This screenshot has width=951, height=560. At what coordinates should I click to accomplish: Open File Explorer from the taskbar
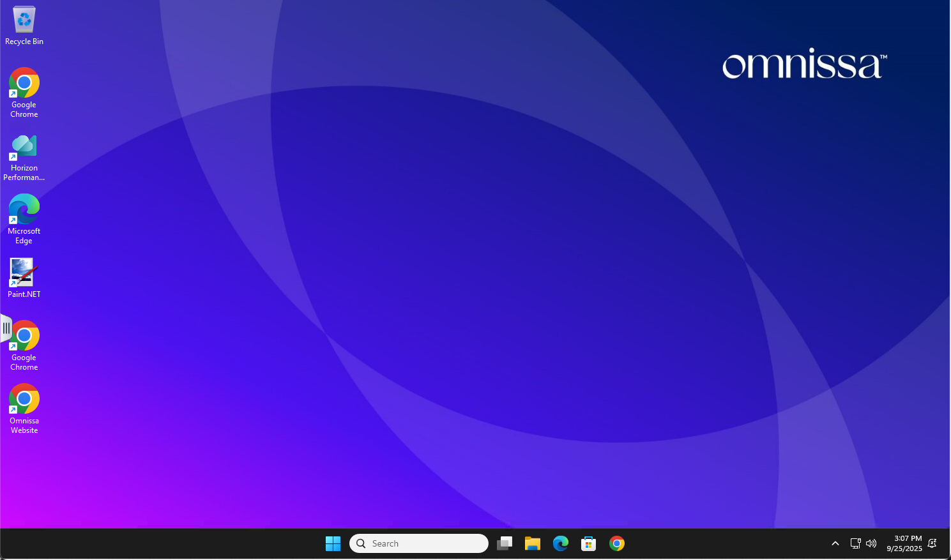coord(533,543)
